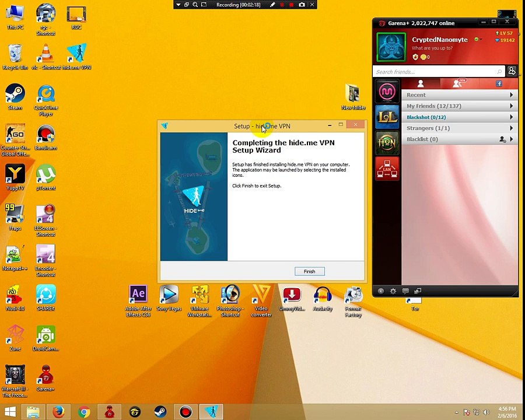
Task: Edit the 'What are you up to?' status
Action: pyautogui.click(x=432, y=48)
